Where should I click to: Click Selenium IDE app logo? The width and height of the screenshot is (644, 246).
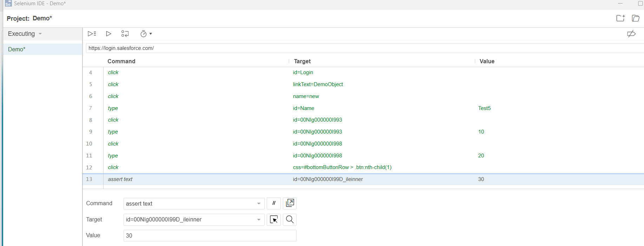point(8,4)
